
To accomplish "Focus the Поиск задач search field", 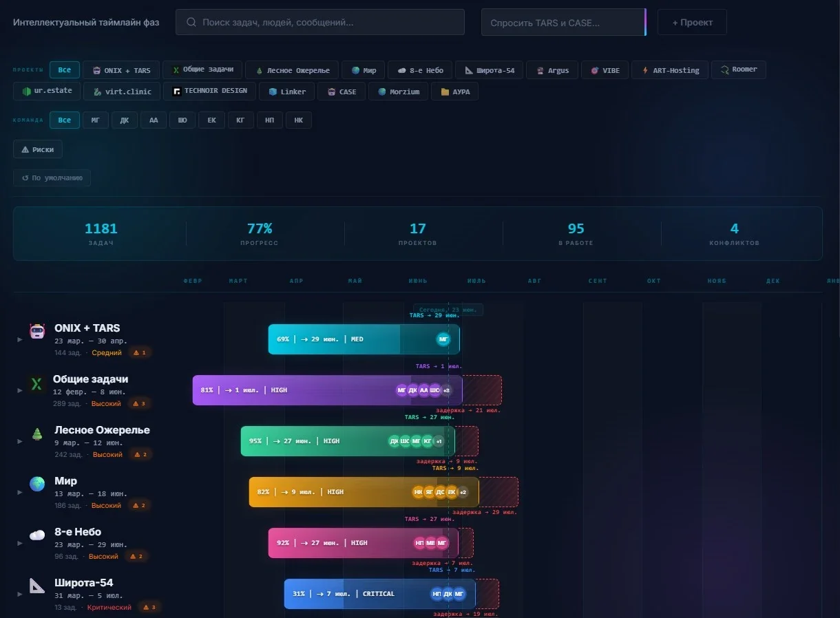I will point(320,22).
